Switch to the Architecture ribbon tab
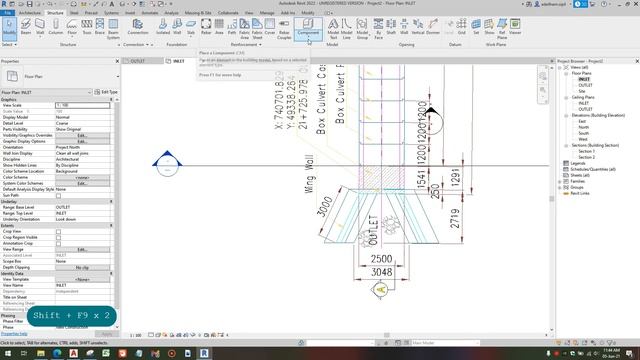Viewport: 640px width, 360px height. coord(30,13)
